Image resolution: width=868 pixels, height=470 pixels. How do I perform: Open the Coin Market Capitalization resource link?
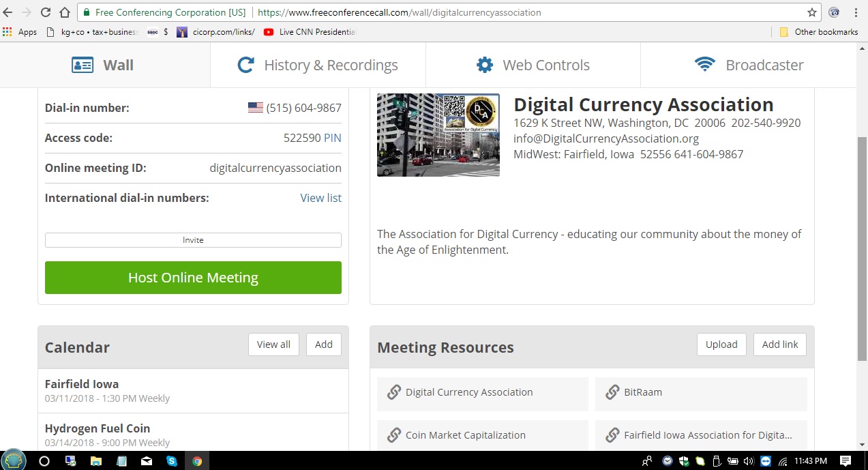[483, 435]
